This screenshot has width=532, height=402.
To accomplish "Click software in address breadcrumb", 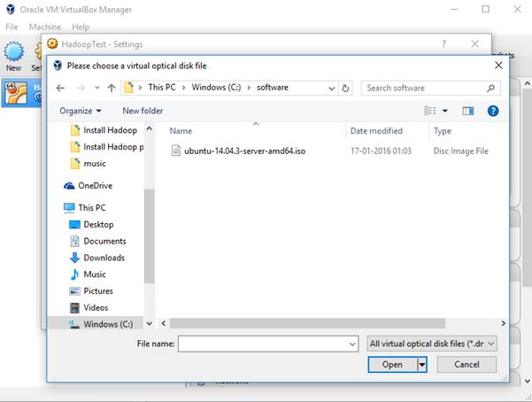I will [273, 88].
